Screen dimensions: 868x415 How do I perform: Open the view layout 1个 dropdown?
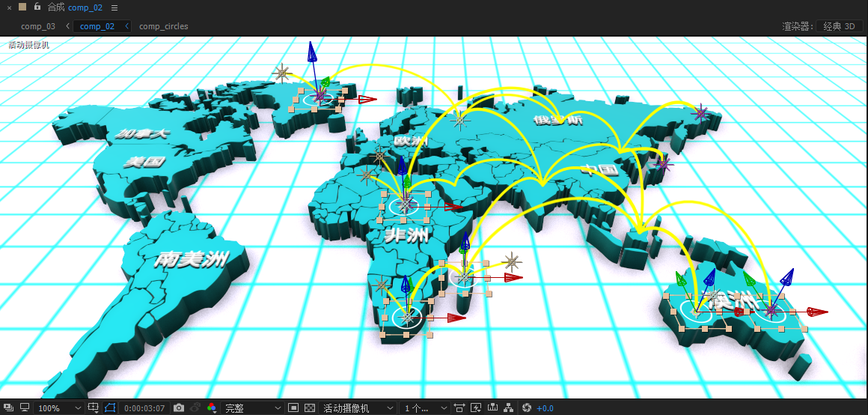pyautogui.click(x=424, y=408)
